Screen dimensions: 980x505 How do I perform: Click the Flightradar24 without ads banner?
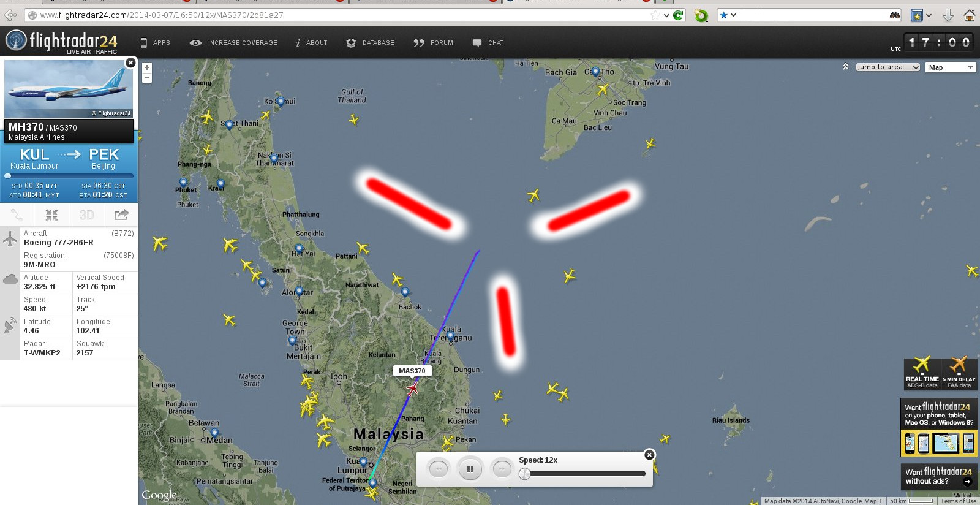(x=939, y=476)
